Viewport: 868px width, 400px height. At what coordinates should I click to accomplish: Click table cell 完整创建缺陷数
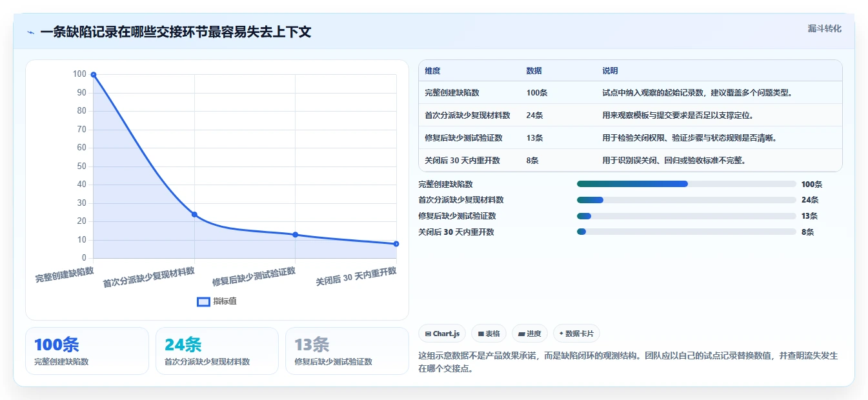coord(452,93)
